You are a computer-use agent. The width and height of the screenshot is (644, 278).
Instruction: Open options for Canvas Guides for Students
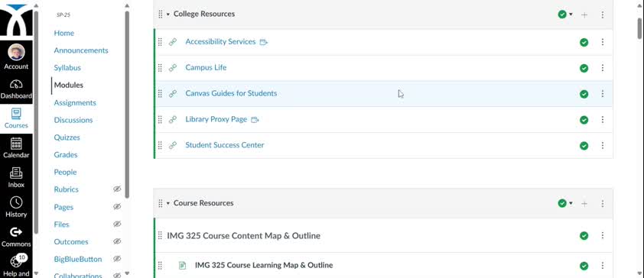click(603, 94)
